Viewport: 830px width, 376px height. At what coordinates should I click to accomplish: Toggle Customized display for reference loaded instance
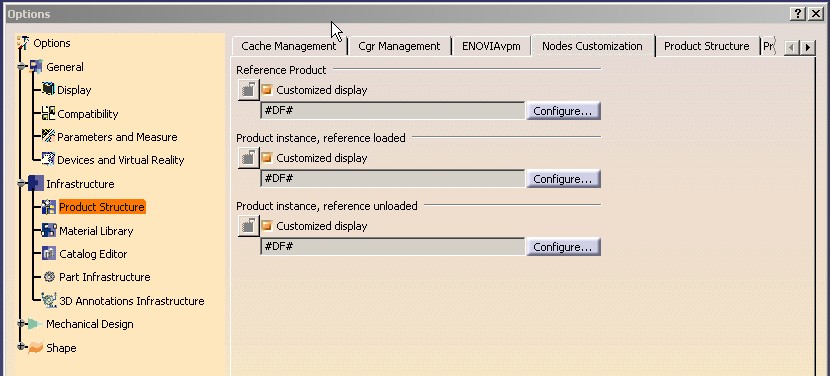267,158
